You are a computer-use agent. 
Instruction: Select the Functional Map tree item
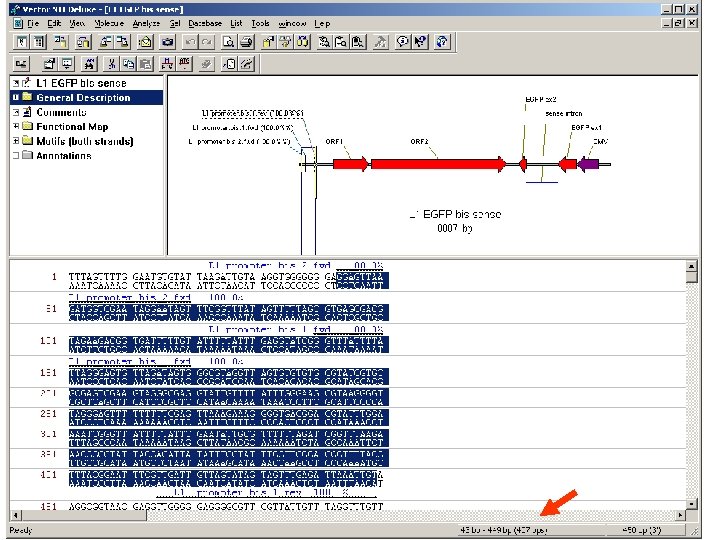coord(72,126)
